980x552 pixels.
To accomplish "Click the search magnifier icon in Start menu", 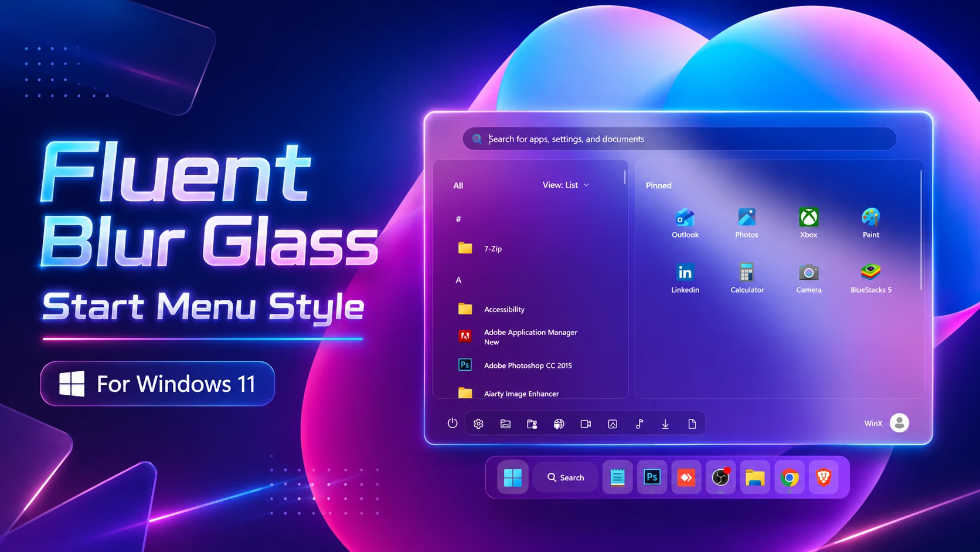I will pyautogui.click(x=477, y=139).
